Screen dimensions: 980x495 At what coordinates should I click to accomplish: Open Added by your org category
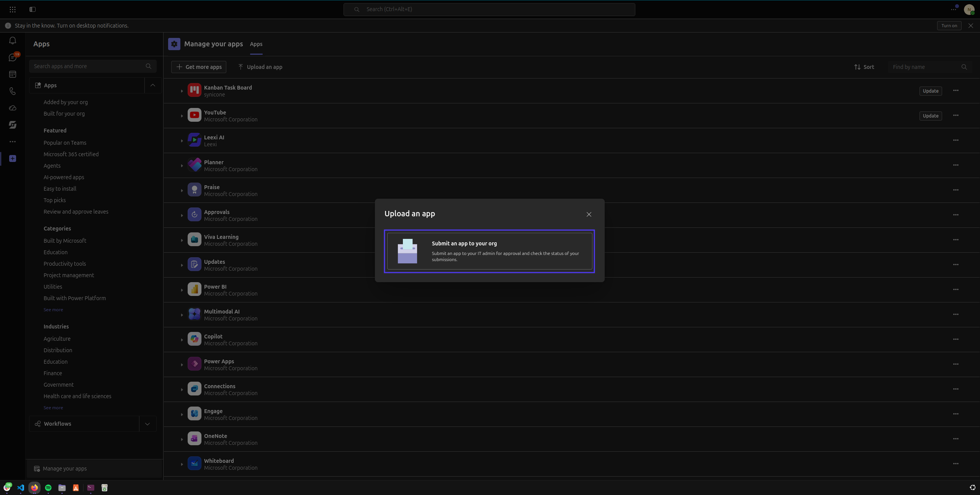tap(65, 102)
